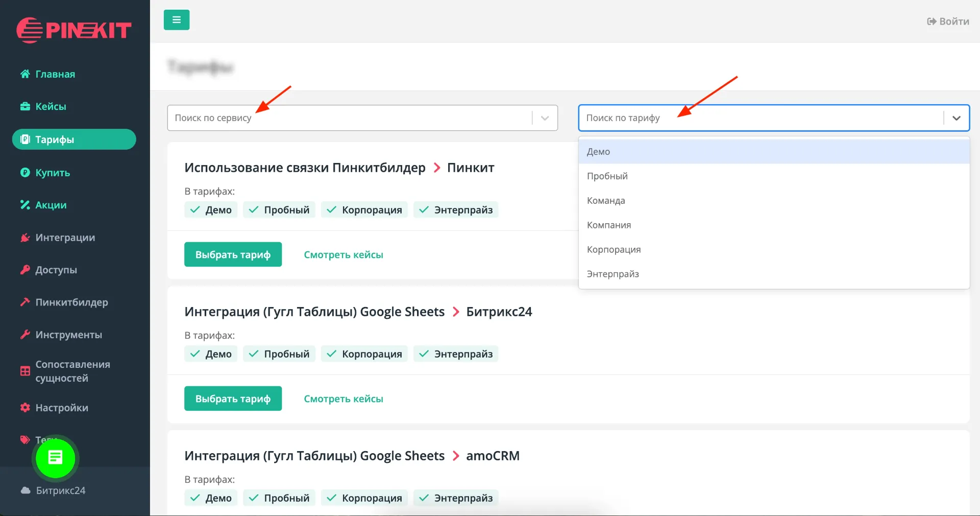Click the cloud icon beside Битрикс24
Screen dimensions: 980x516
click(x=26, y=490)
